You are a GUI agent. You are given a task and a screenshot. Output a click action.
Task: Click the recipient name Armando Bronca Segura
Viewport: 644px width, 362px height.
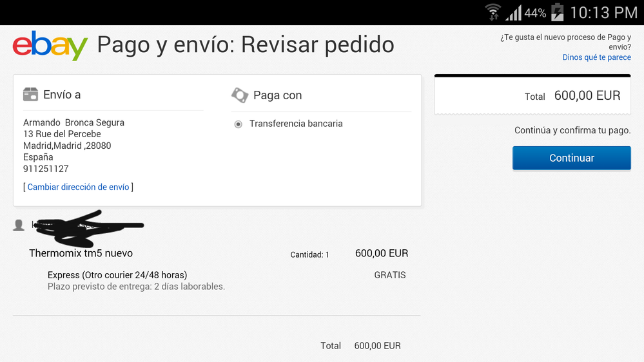tap(73, 123)
